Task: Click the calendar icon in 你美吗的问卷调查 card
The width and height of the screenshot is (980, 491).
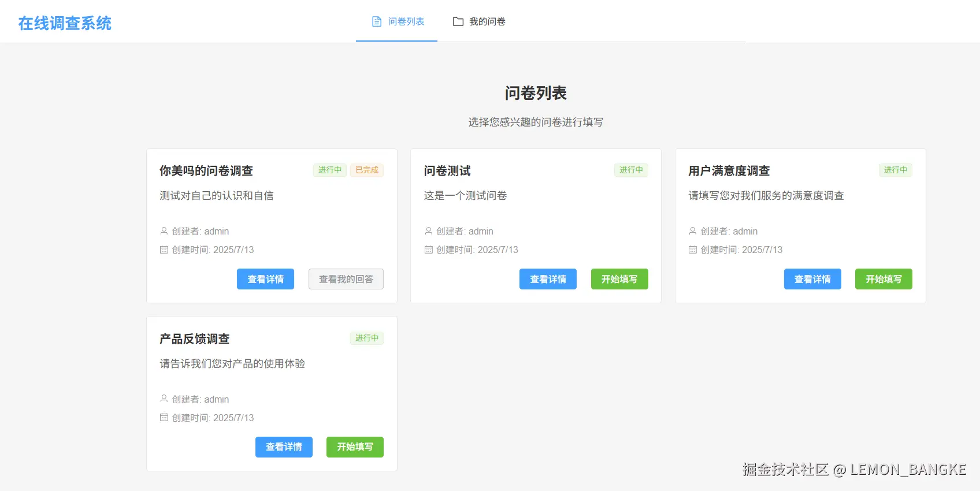Action: (164, 250)
